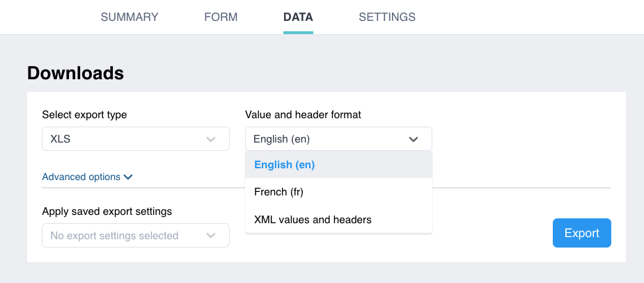Collapse the Value and header format dropdown
The image size is (644, 283).
(338, 139)
